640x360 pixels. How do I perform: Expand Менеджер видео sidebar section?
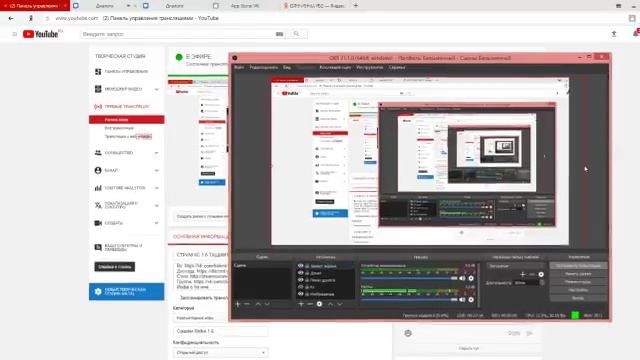[157, 89]
